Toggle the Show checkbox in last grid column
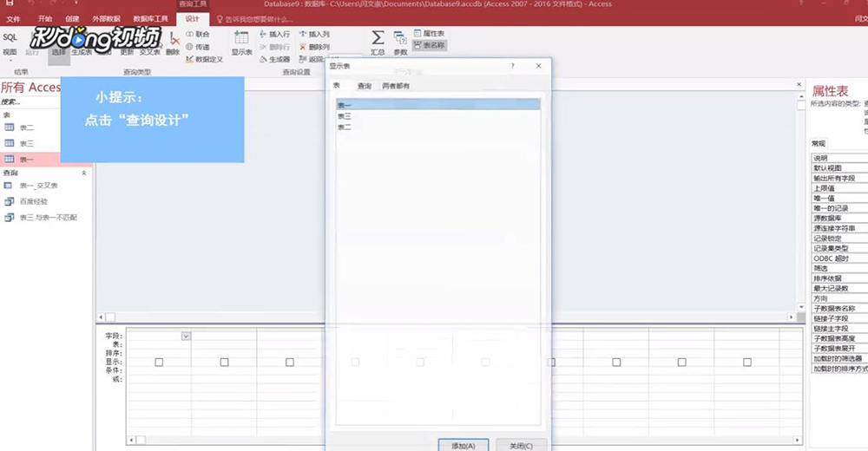Screen dimensions: 868x451 click(746, 362)
